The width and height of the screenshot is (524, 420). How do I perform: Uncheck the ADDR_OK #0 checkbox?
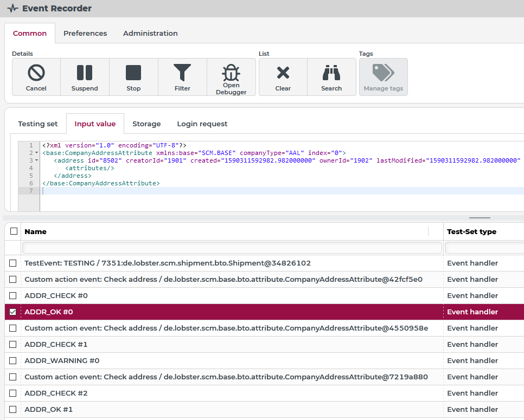tap(12, 312)
